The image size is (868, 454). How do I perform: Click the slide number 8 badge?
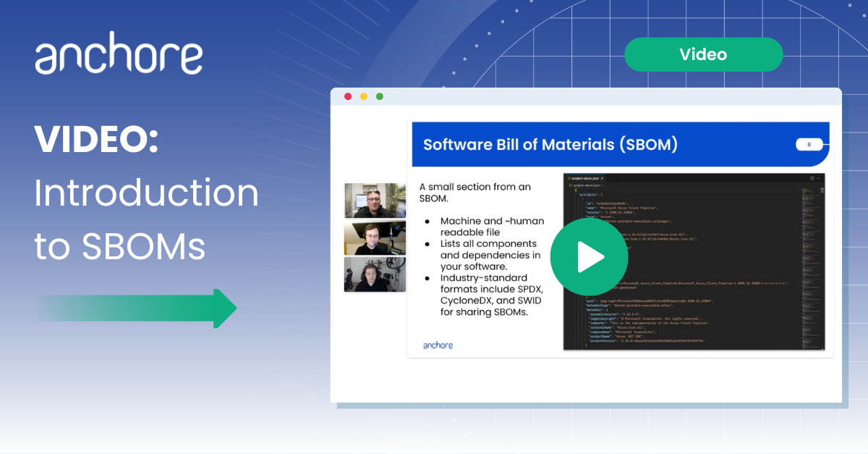click(x=809, y=145)
